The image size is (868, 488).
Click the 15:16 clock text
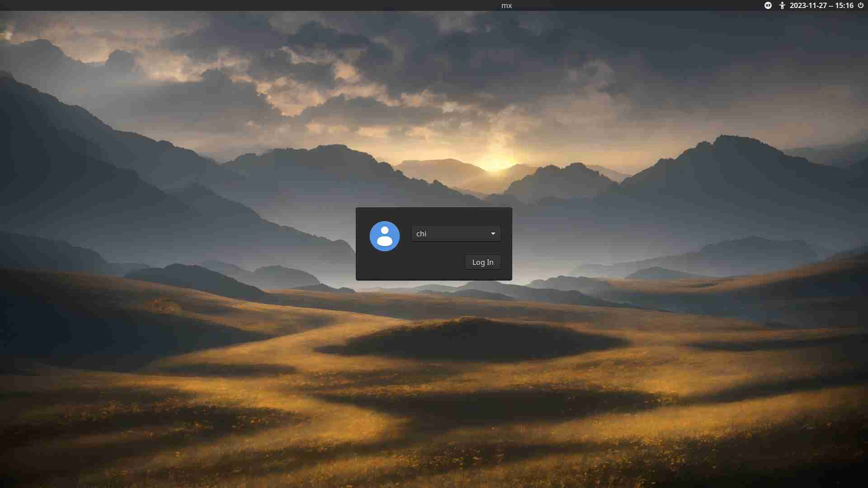844,5
